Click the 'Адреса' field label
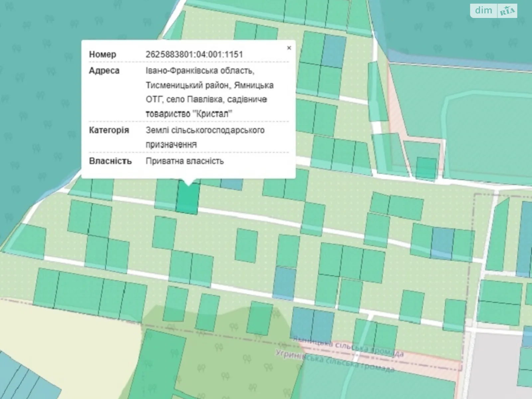Image resolution: width=532 pixels, height=399 pixels. point(104,71)
